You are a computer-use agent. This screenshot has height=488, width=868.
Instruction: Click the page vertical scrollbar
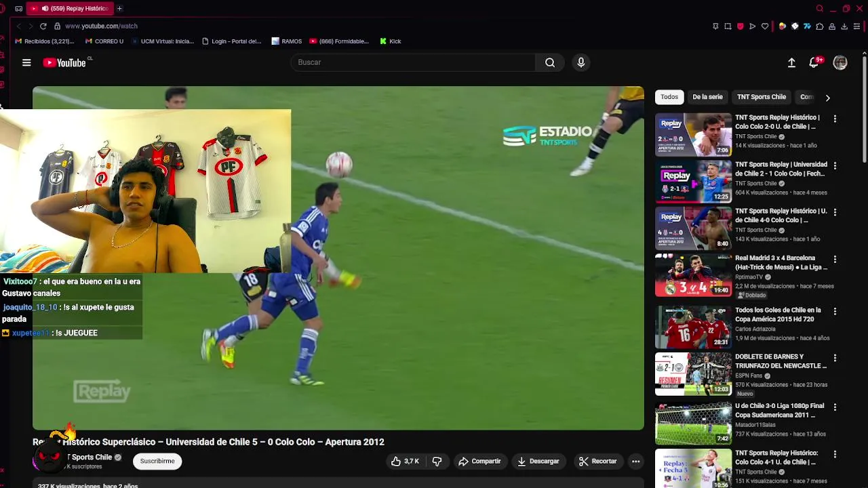click(x=865, y=108)
